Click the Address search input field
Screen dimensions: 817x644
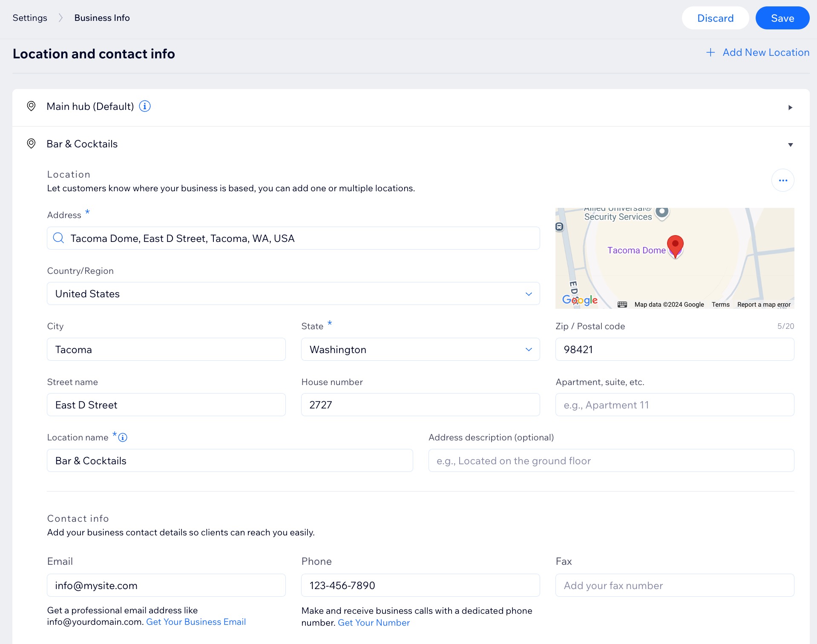coord(293,238)
